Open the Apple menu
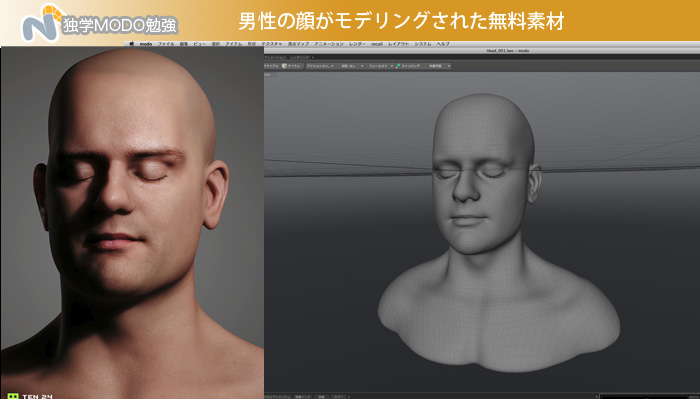The width and height of the screenshot is (700, 399). (x=132, y=44)
